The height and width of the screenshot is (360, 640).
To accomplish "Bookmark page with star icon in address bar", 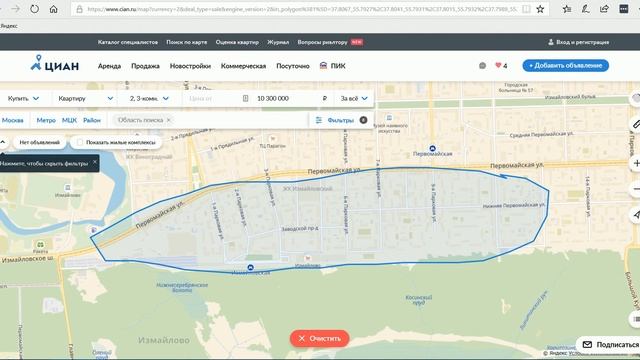I will pyautogui.click(x=540, y=9).
